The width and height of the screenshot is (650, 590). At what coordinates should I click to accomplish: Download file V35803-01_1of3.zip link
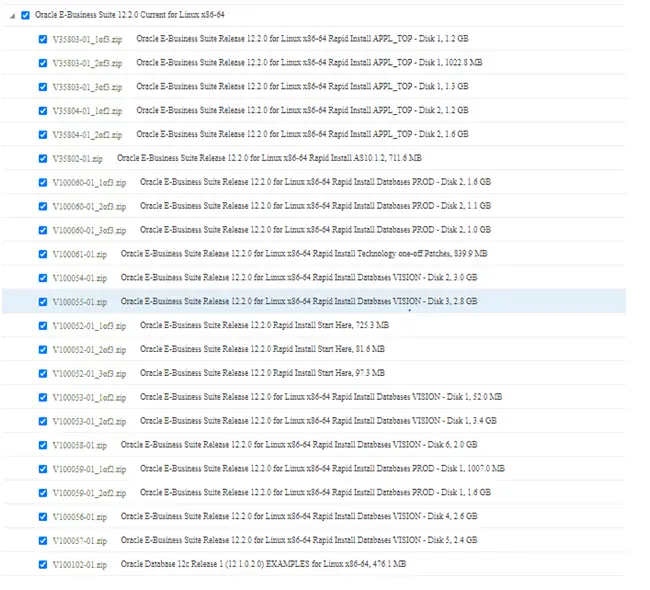point(87,39)
